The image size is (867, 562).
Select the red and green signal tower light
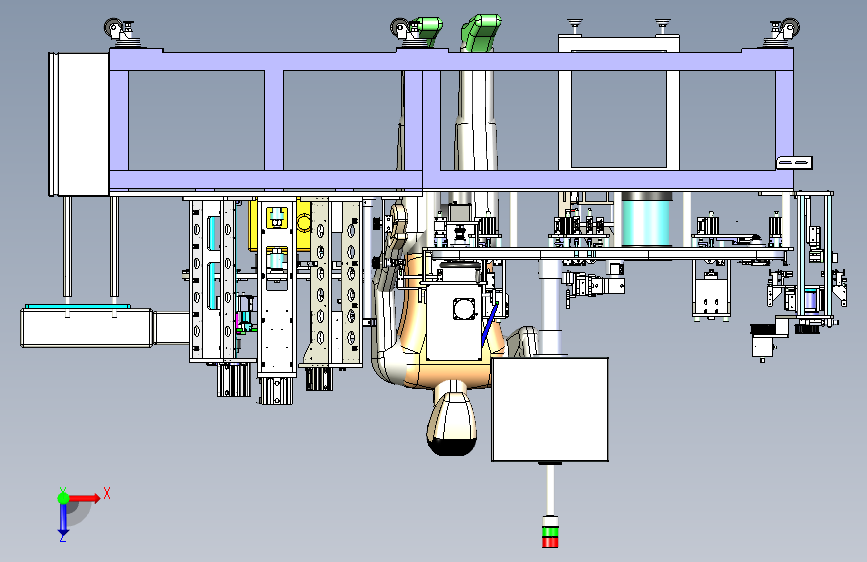pos(550,532)
